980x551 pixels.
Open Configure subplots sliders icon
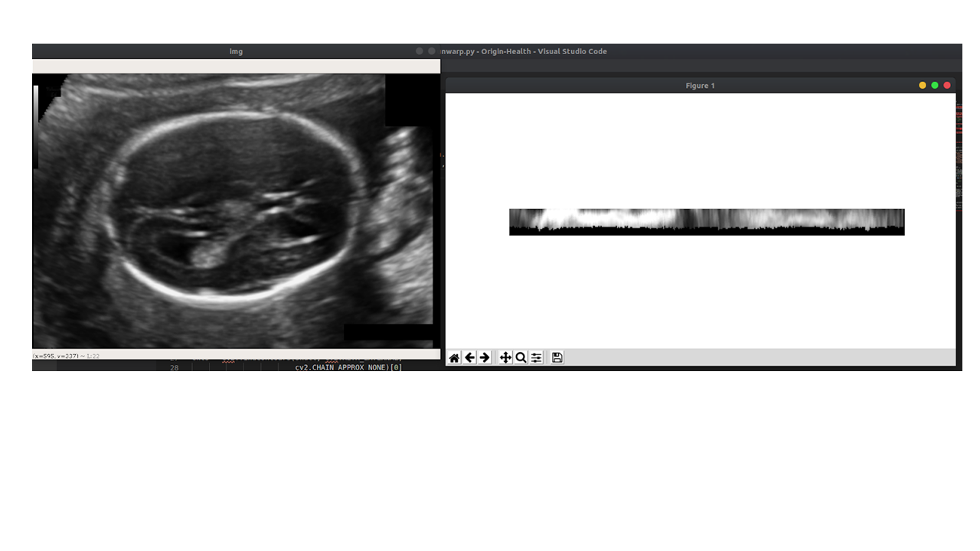536,357
